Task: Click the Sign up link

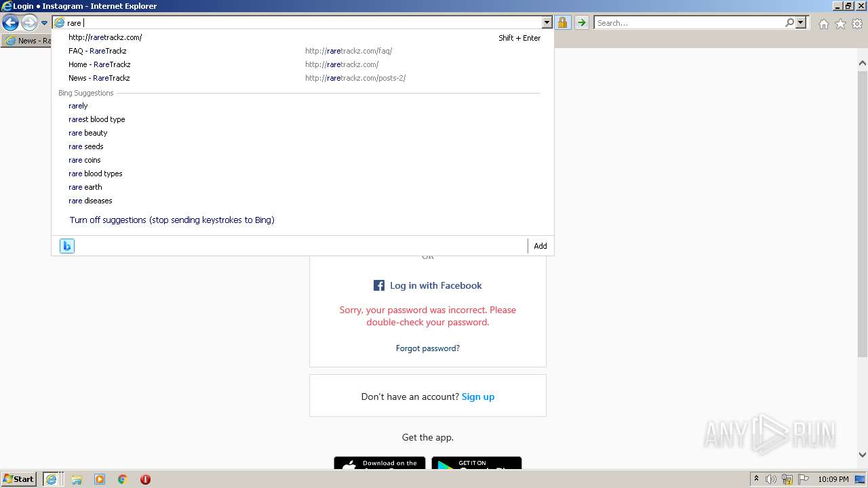Action: [x=478, y=396]
